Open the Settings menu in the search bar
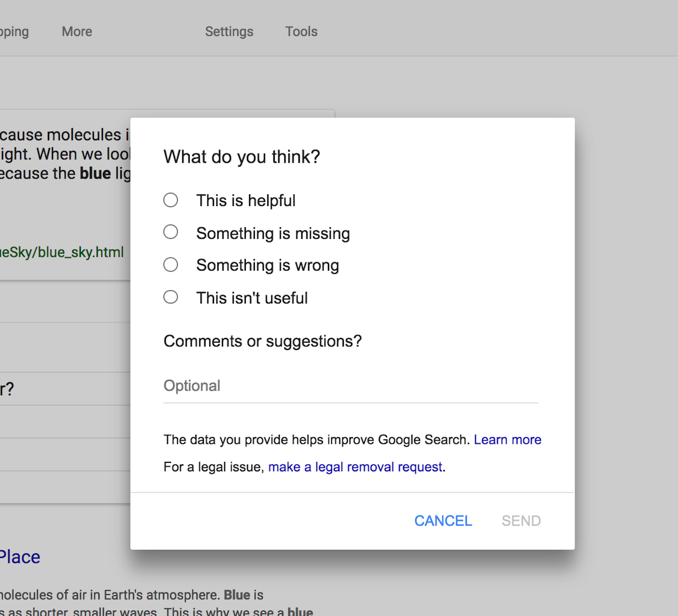The width and height of the screenshot is (678, 616). (x=229, y=32)
